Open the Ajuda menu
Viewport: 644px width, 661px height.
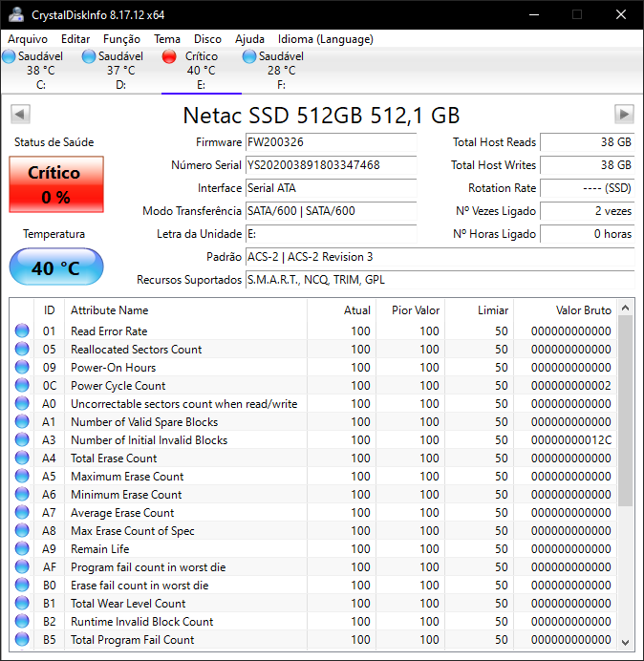tap(249, 39)
